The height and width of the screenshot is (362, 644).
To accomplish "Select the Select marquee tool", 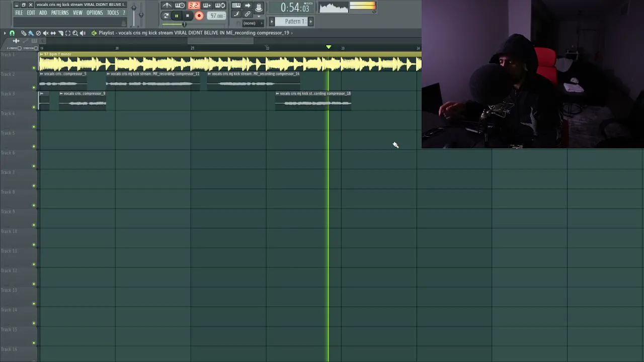I will [68, 33].
